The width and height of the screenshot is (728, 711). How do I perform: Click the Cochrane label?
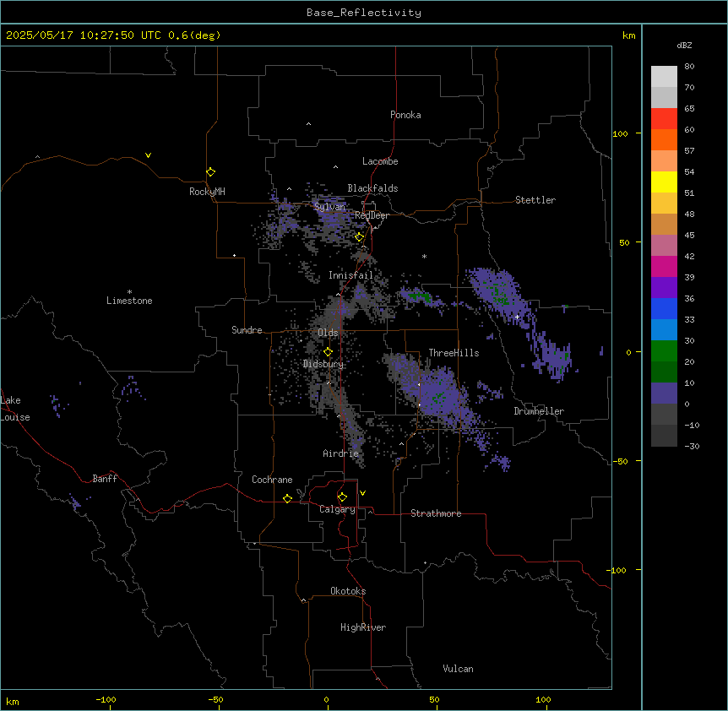pos(272,480)
